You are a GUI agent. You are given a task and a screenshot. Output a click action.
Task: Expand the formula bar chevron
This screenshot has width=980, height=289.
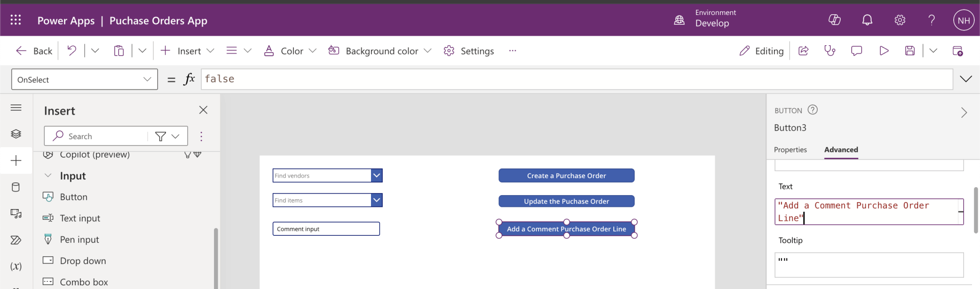click(x=966, y=79)
